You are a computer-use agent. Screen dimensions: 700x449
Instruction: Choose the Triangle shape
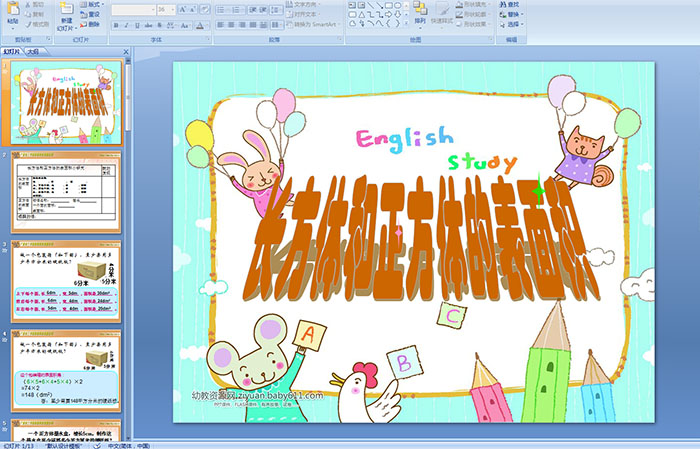tap(362, 15)
